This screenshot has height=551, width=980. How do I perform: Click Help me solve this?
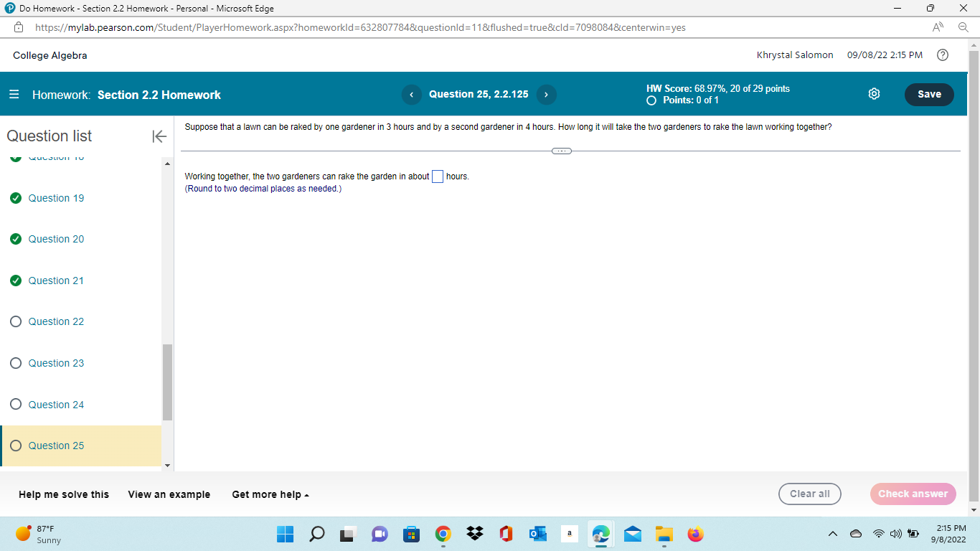(x=64, y=494)
